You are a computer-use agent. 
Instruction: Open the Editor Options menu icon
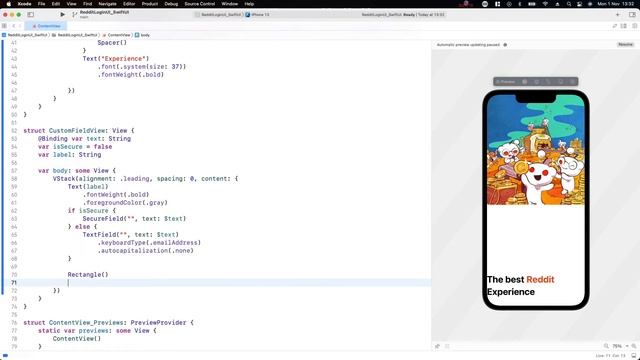(x=624, y=26)
